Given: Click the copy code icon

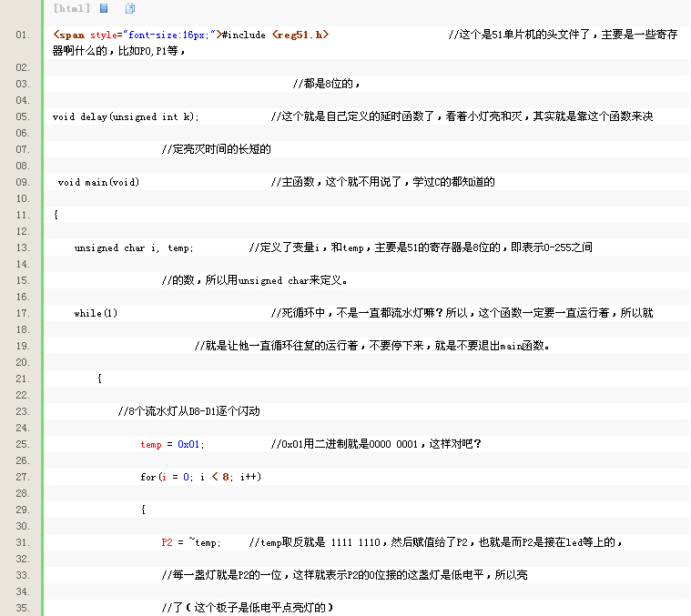Looking at the screenshot, I should [130, 8].
